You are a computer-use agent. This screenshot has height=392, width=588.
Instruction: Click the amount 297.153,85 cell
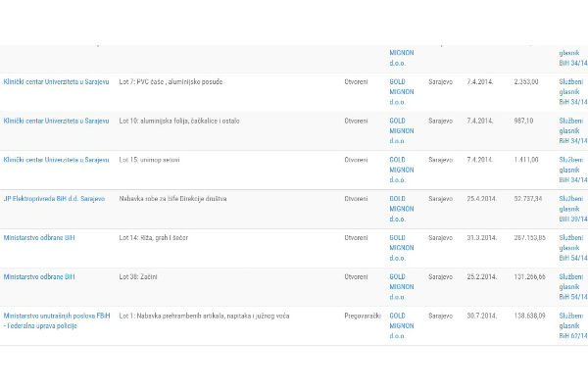click(529, 238)
